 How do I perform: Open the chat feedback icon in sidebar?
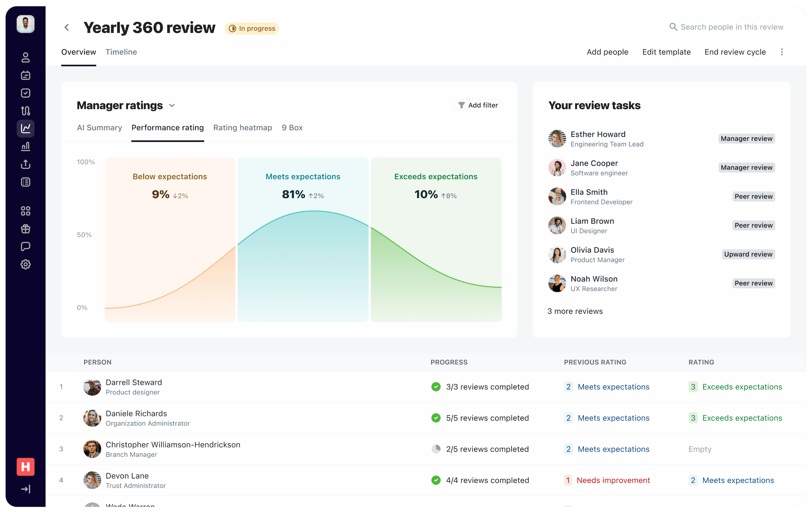pyautogui.click(x=25, y=247)
